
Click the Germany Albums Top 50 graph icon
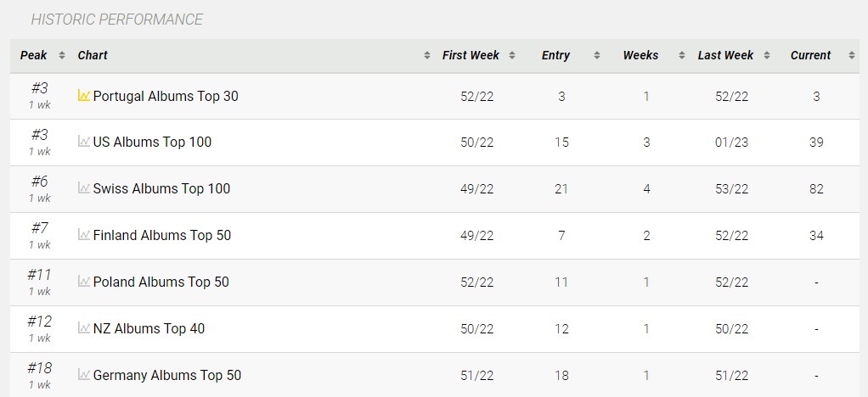tap(83, 374)
